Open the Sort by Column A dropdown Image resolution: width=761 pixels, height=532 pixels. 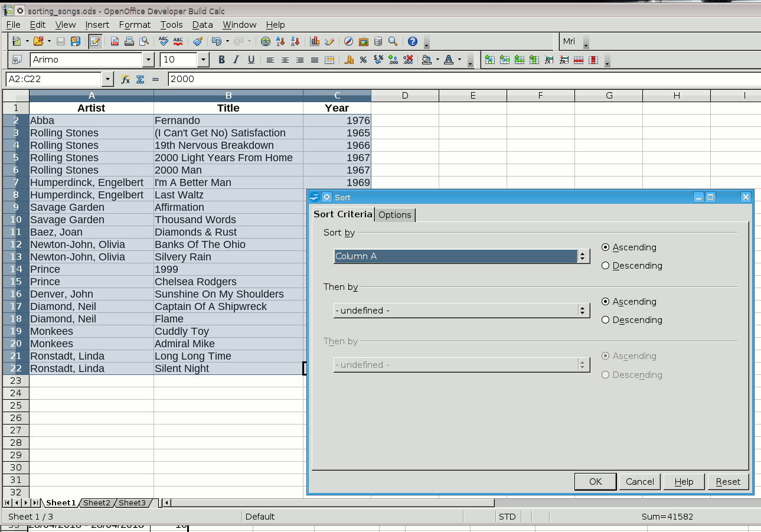pos(583,256)
